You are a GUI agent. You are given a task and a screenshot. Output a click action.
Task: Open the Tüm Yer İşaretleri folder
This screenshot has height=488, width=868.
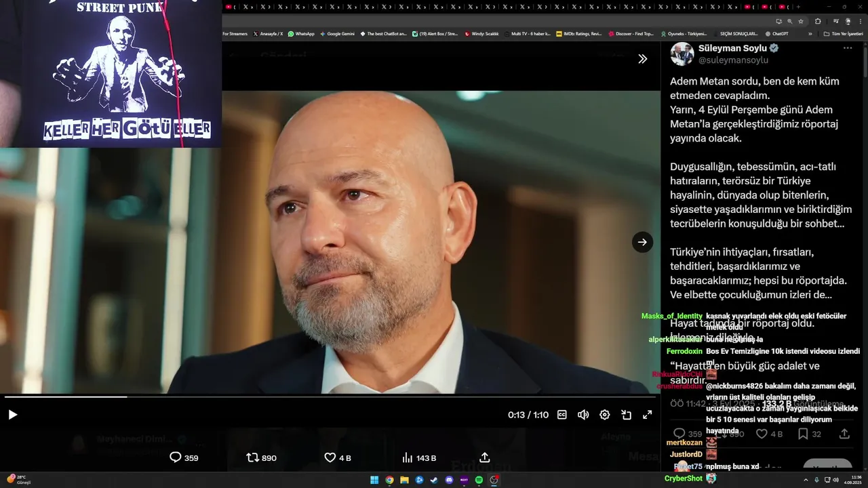point(843,33)
